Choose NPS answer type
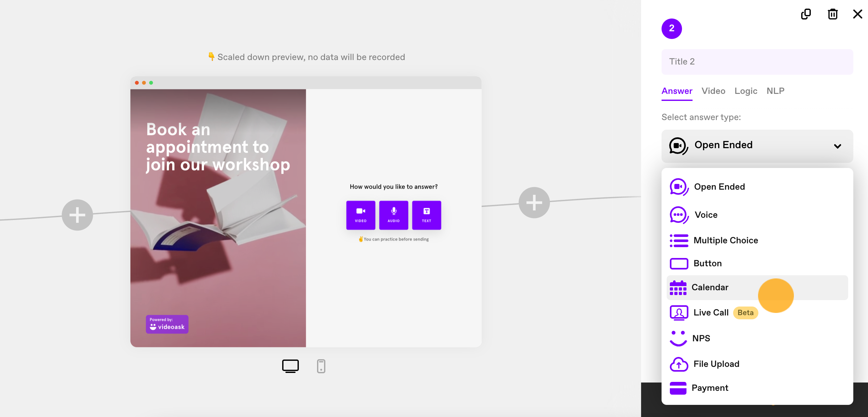Screen dimensions: 868x417 (757, 338)
